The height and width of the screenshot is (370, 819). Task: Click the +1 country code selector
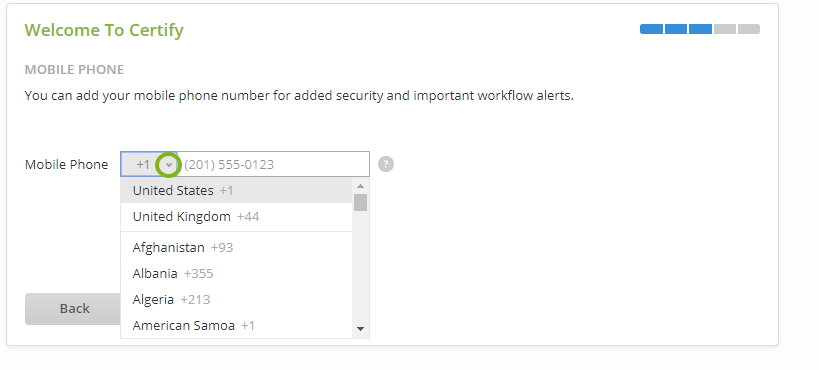coord(149,165)
